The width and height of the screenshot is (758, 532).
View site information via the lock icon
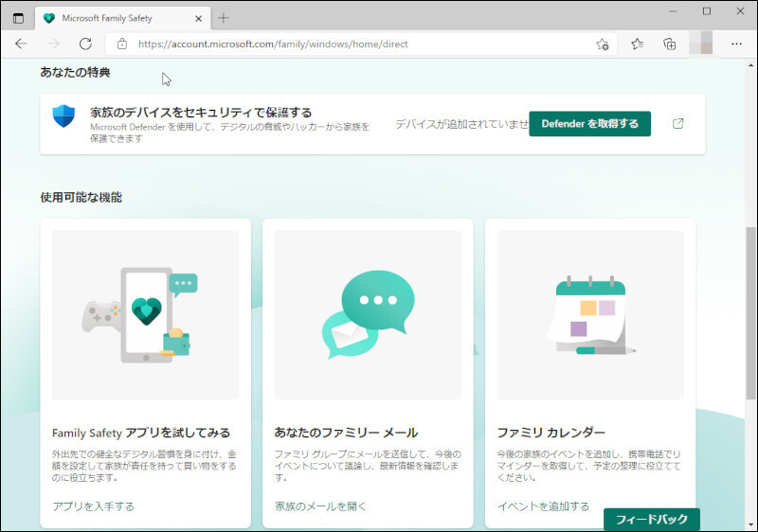(x=122, y=44)
